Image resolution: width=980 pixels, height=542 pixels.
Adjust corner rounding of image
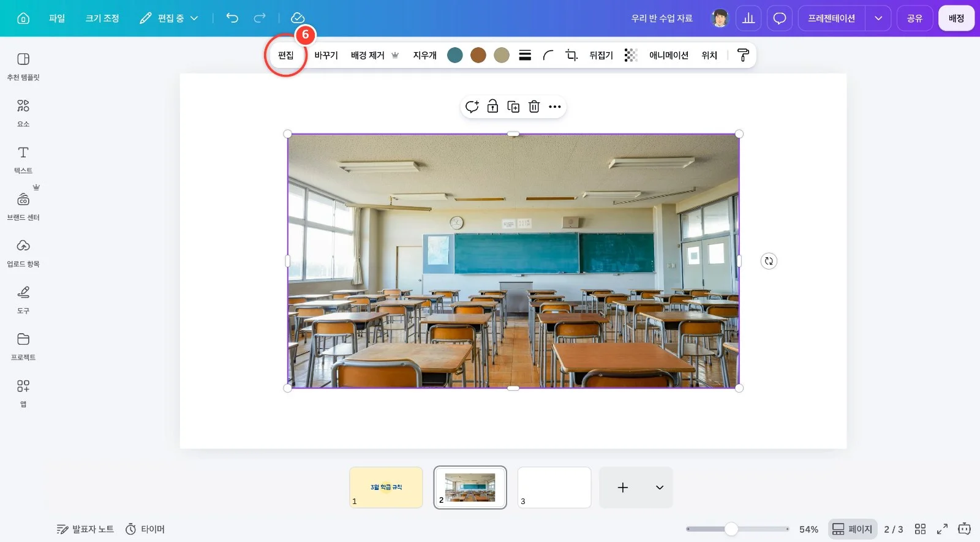pos(548,55)
